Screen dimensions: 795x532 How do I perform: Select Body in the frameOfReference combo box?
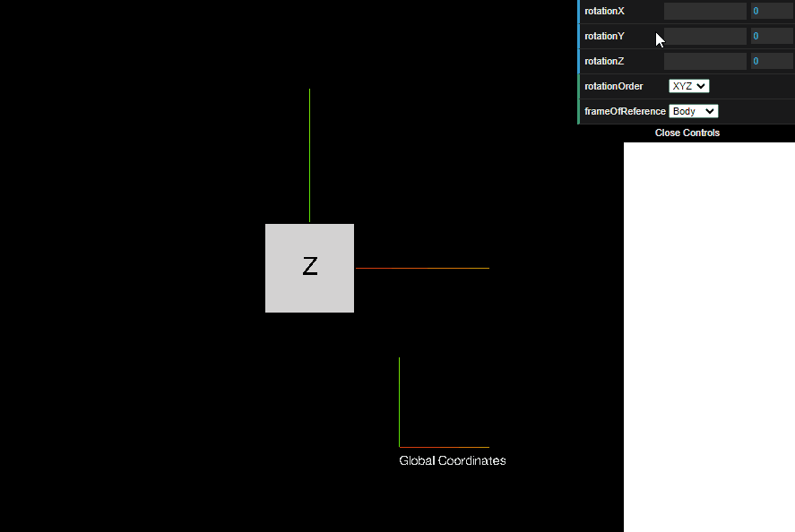[693, 111]
